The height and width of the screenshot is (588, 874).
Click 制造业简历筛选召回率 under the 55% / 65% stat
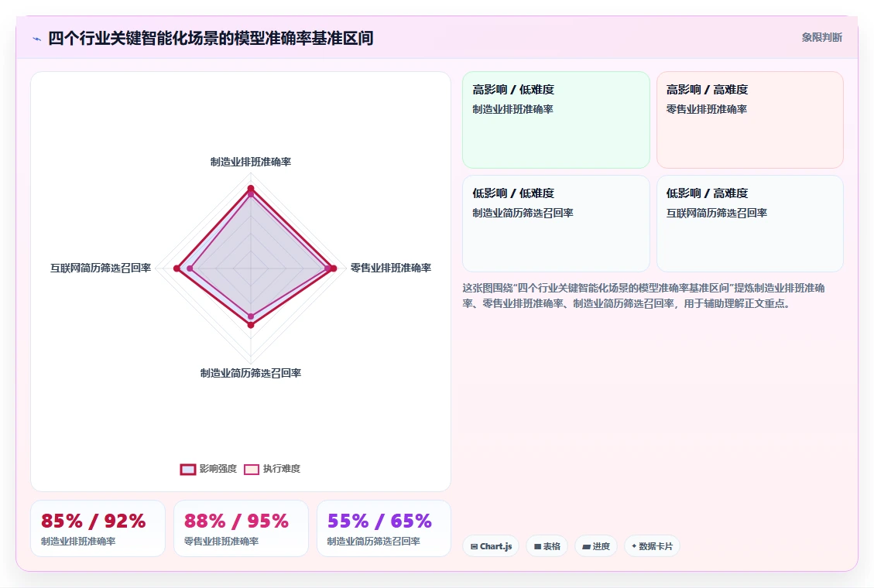(373, 542)
